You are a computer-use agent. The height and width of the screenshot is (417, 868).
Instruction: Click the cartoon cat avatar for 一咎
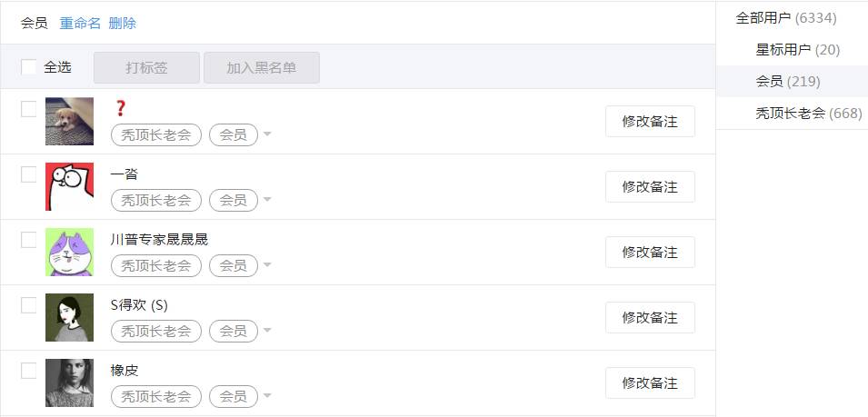pyautogui.click(x=69, y=186)
